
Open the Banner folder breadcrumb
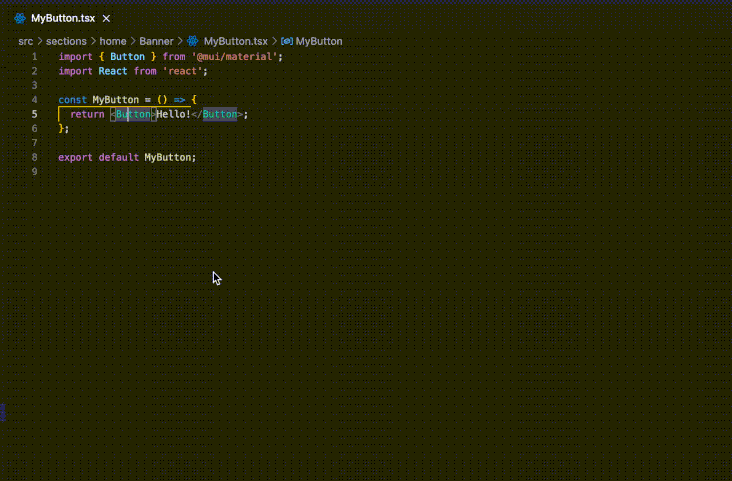tap(156, 41)
